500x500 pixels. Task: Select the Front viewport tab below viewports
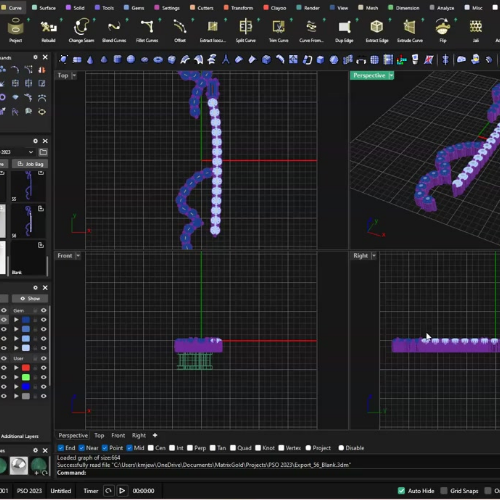coord(118,435)
